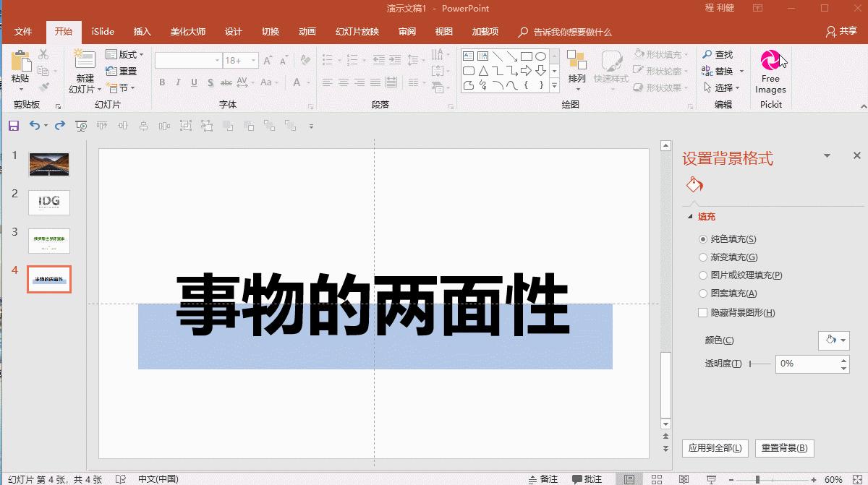Open the Insert (插入) ribbon tab
This screenshot has width=868, height=485.
point(142,31)
